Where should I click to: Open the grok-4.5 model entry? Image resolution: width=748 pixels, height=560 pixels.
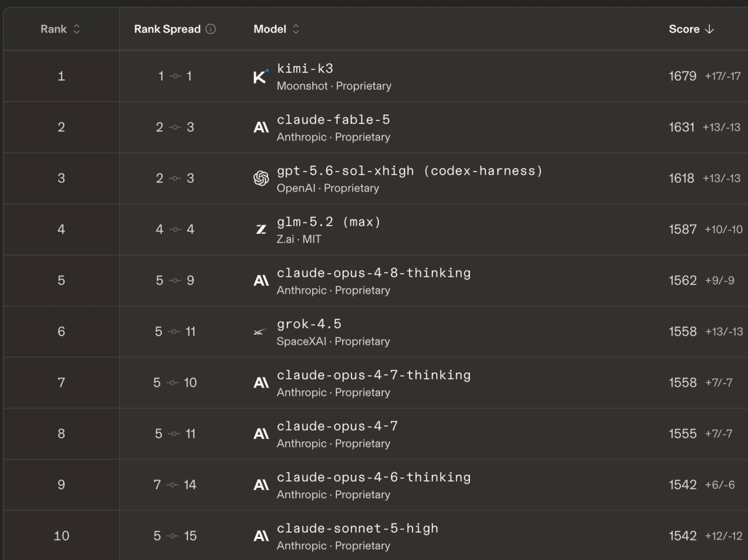coord(309,324)
